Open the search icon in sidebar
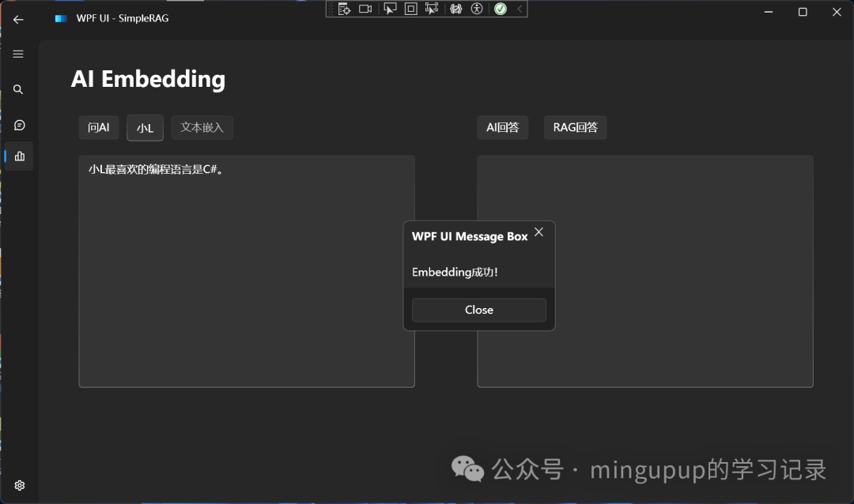This screenshot has width=854, height=504. pos(18,89)
